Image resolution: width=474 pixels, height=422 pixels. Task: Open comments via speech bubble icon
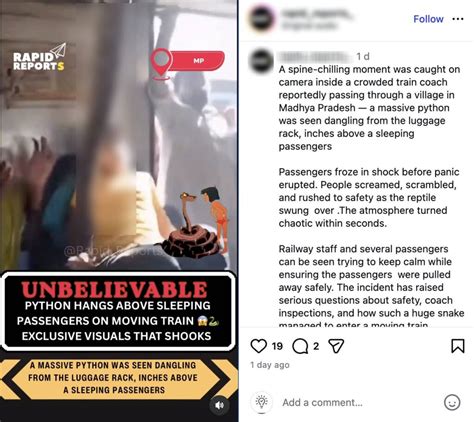tap(300, 346)
